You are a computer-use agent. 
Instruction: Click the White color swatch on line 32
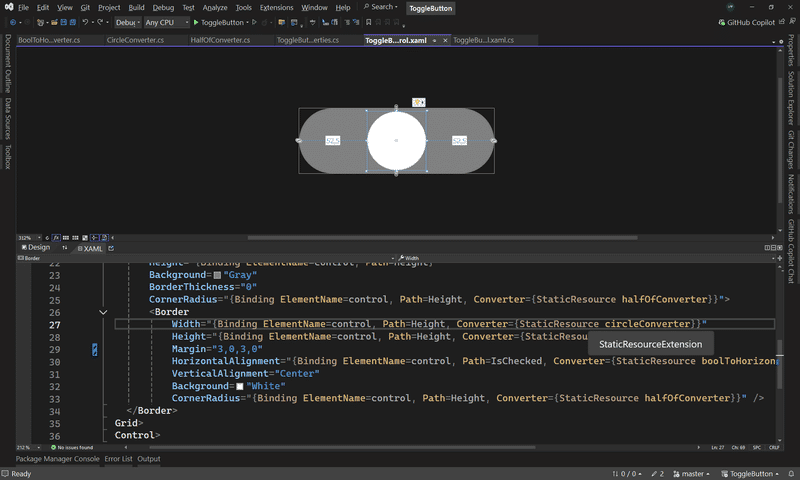(x=240, y=387)
